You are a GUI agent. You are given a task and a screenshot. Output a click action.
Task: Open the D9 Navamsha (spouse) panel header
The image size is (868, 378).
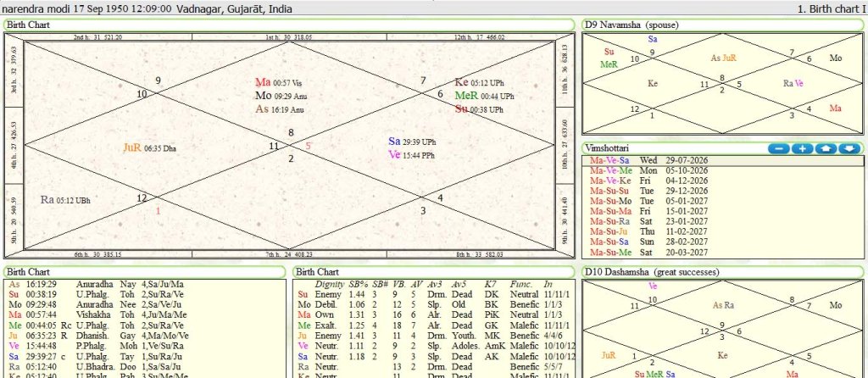[x=723, y=25]
